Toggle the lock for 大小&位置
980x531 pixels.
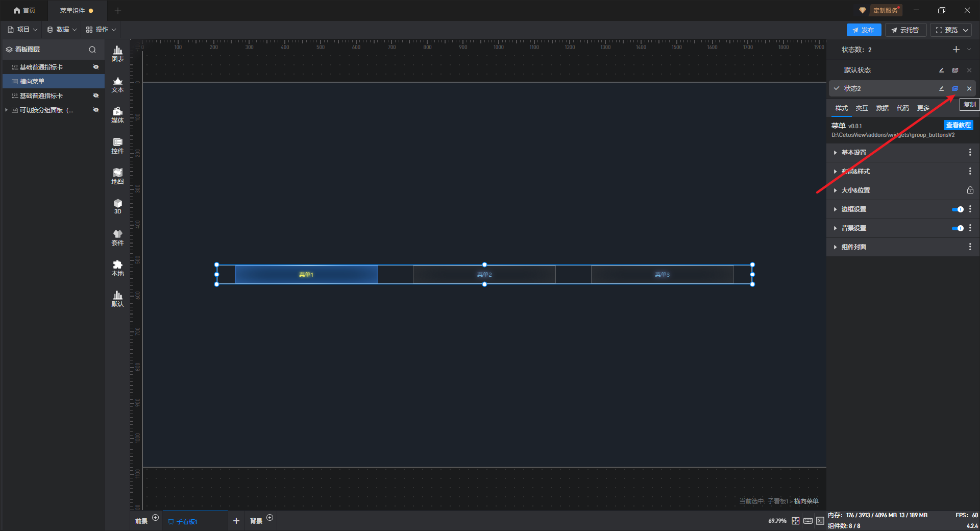pos(970,190)
